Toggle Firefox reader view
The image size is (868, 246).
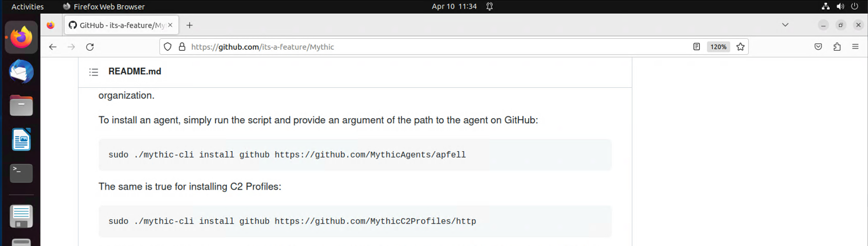click(x=696, y=47)
